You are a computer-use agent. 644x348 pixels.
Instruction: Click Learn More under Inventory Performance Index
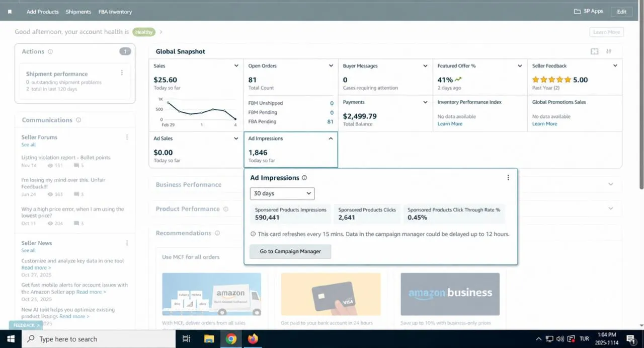click(x=450, y=124)
